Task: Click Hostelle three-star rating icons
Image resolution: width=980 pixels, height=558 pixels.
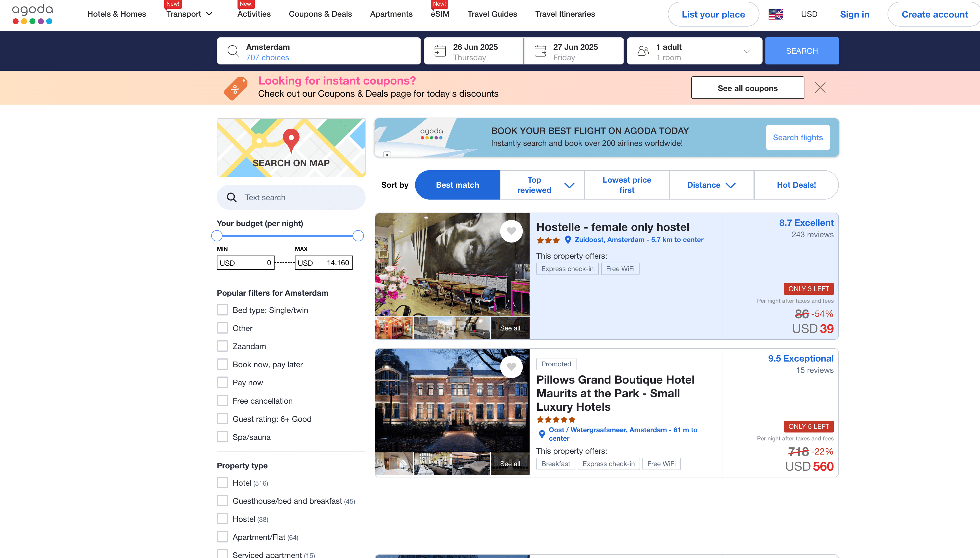Action: 548,240
